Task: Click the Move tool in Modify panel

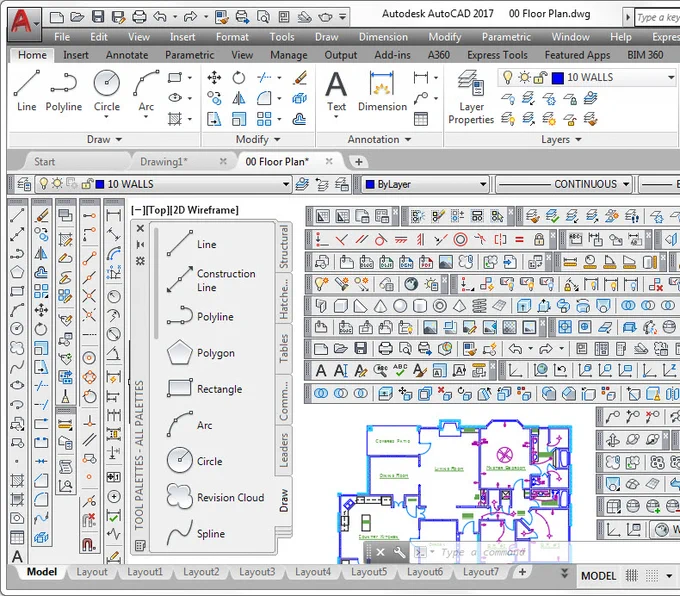Action: [214, 78]
